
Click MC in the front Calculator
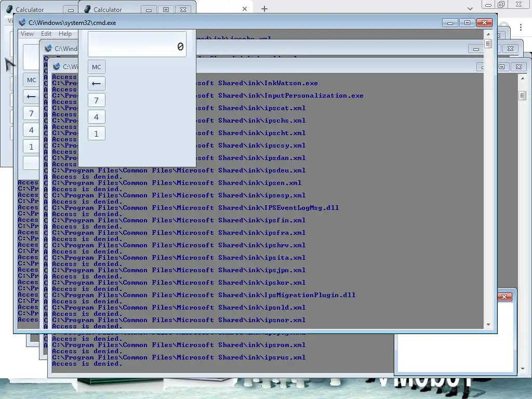(96, 67)
